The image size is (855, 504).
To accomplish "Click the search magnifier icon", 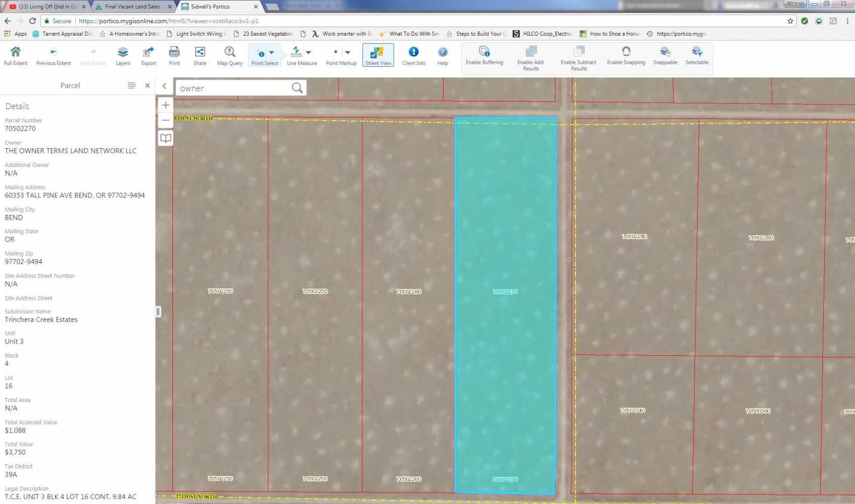I will click(x=297, y=88).
